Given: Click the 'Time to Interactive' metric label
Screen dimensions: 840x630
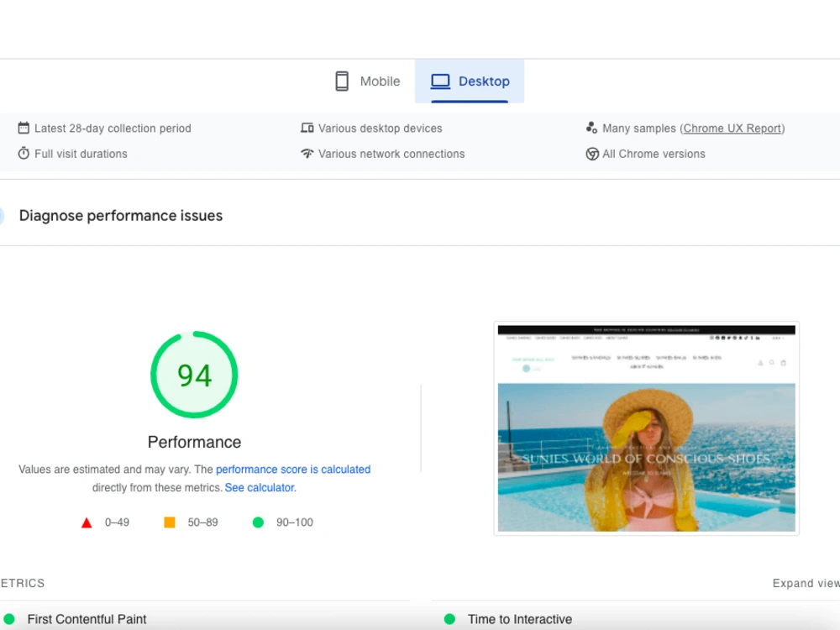Looking at the screenshot, I should point(520,619).
